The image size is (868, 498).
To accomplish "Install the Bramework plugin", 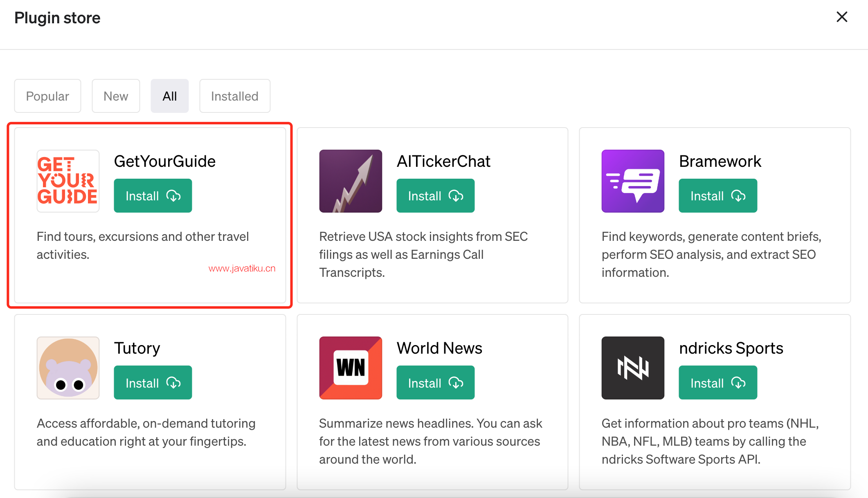I will click(718, 196).
